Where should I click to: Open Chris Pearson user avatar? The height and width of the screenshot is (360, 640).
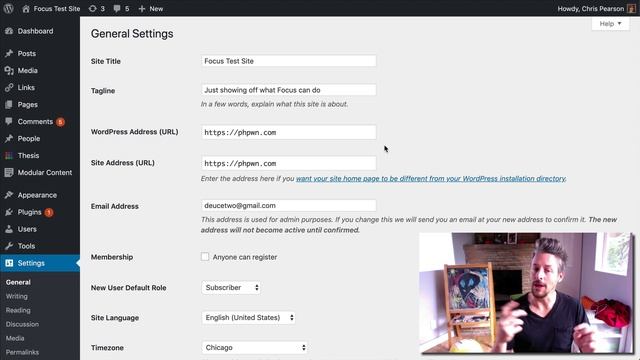click(x=631, y=9)
